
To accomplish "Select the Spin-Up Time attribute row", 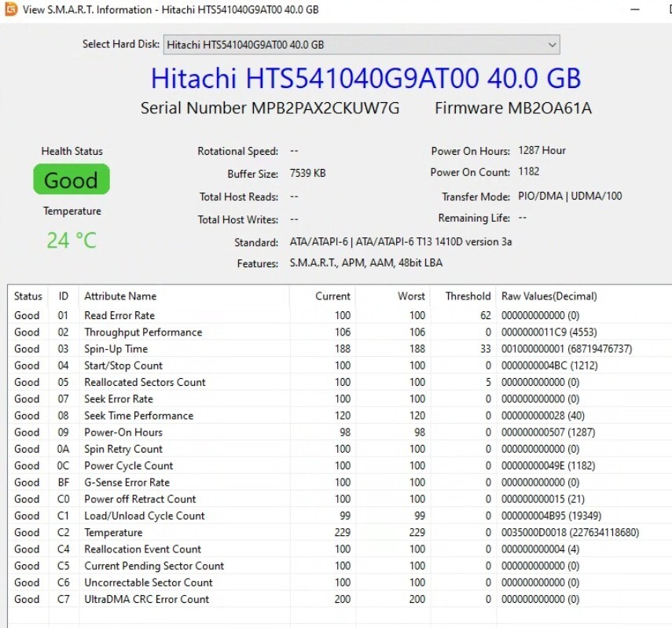I will coord(340,349).
